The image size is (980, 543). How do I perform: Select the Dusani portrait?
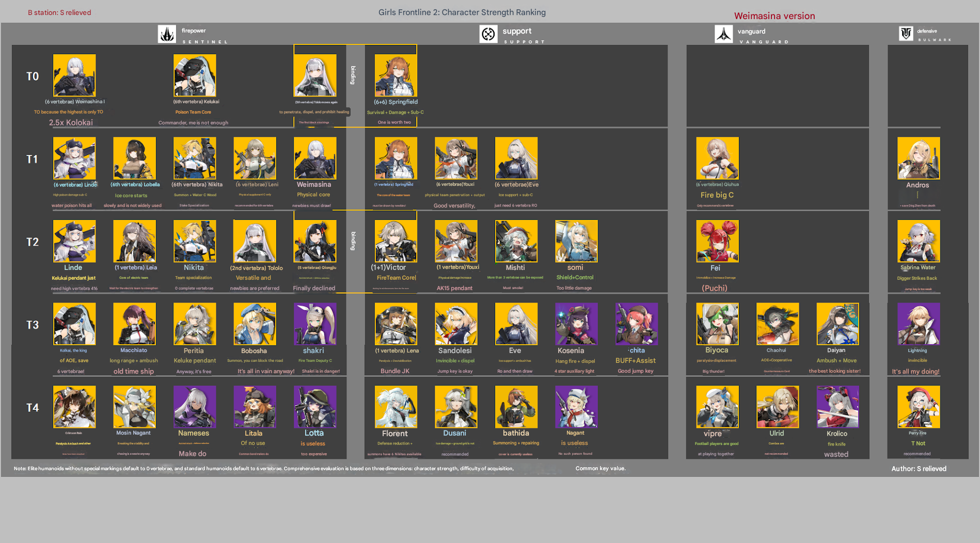456,407
